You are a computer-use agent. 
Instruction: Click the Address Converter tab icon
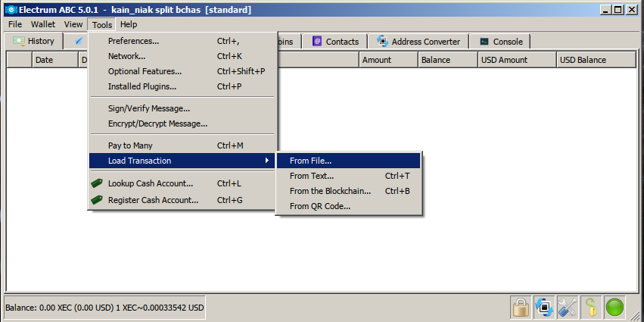(x=382, y=41)
